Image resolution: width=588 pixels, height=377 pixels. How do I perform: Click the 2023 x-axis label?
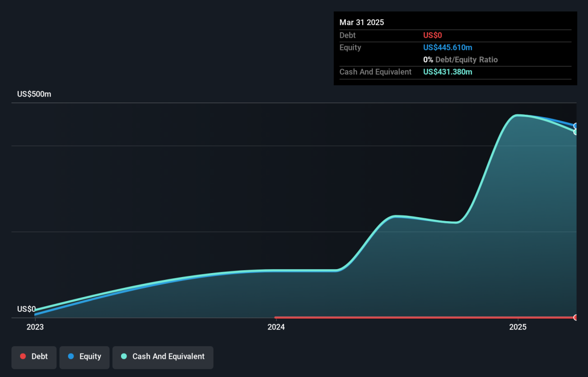pos(35,327)
